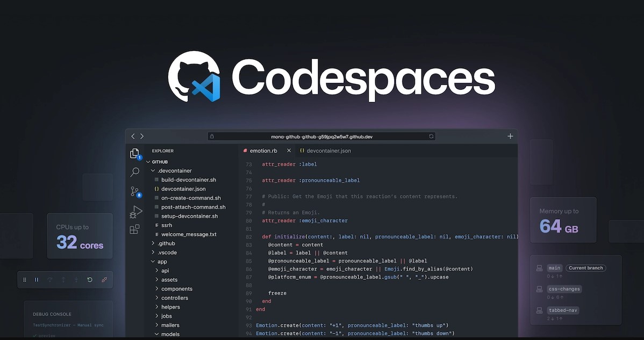Open the Extensions view
The width and height of the screenshot is (644, 340).
pyautogui.click(x=134, y=229)
